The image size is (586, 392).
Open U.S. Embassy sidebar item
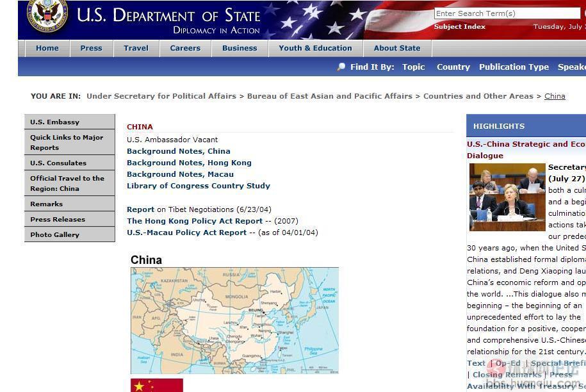[70, 122]
